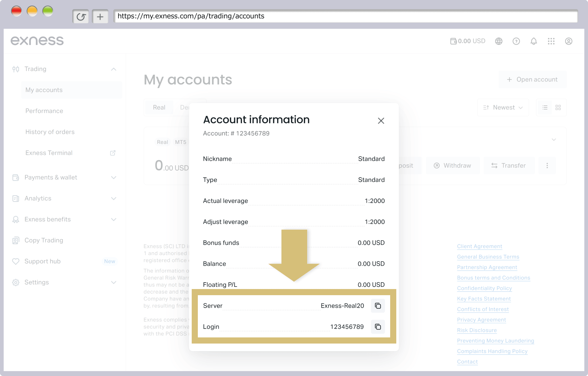Expand Payments & wallet section
588x376 pixels.
tap(114, 178)
